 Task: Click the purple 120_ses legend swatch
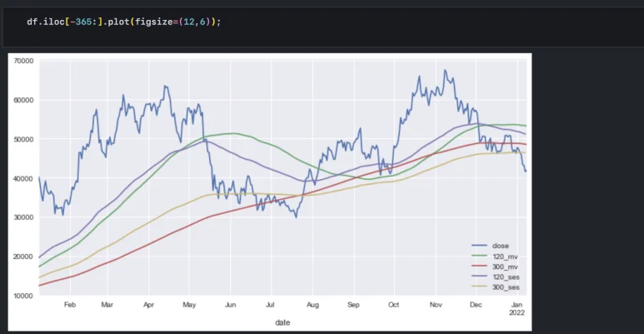[477, 277]
